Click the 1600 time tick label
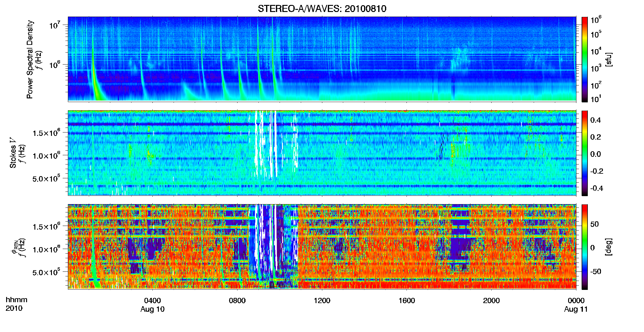 (x=407, y=300)
